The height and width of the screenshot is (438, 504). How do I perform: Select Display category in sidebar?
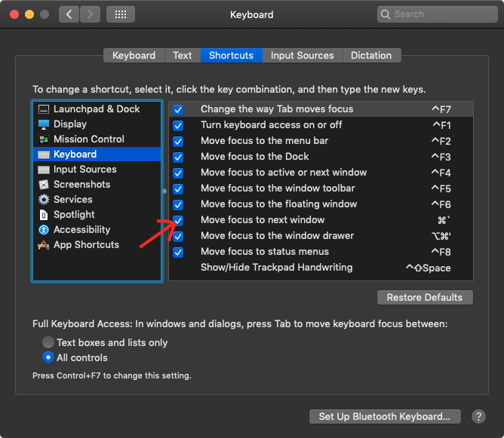coord(97,124)
